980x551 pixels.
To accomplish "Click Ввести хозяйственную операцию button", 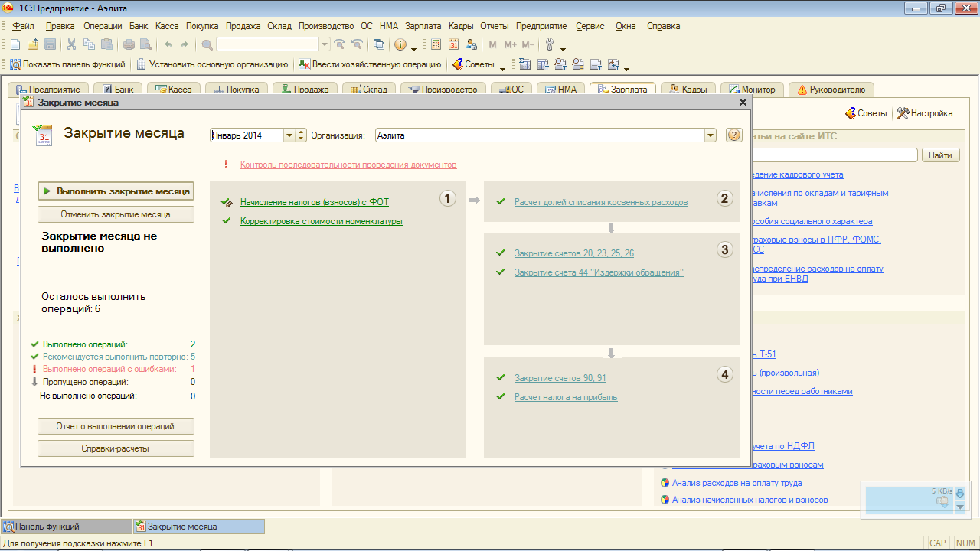I will (370, 64).
